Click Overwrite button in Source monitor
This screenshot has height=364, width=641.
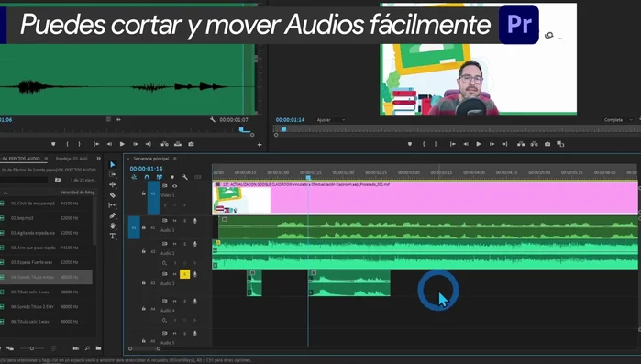tap(178, 144)
